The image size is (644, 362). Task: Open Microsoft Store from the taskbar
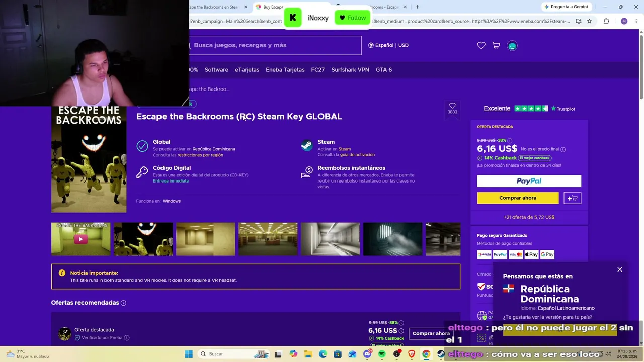click(338, 354)
